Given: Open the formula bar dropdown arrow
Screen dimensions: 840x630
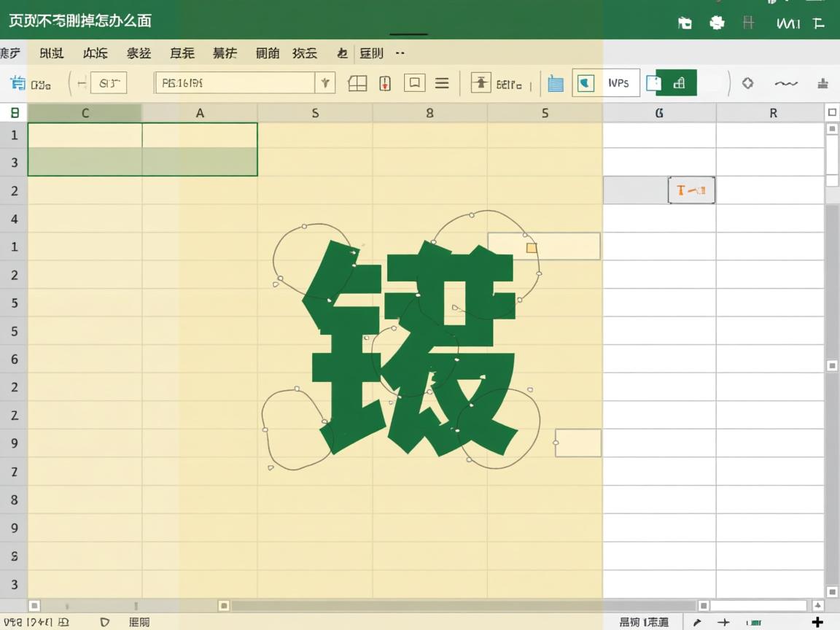Looking at the screenshot, I should pos(326,83).
